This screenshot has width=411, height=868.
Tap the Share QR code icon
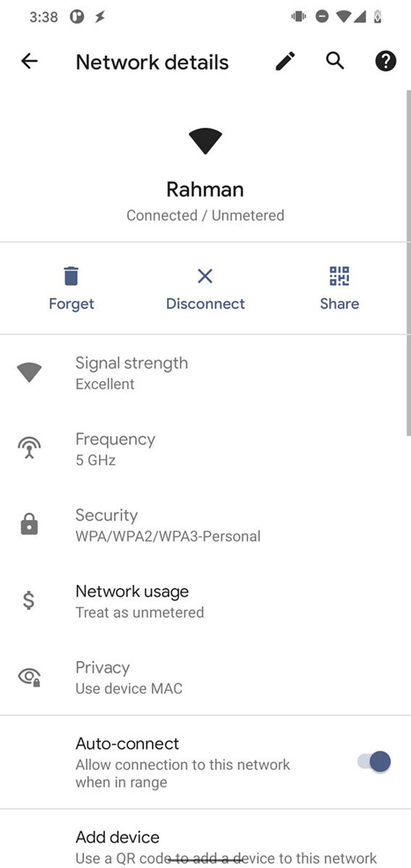[339, 276]
